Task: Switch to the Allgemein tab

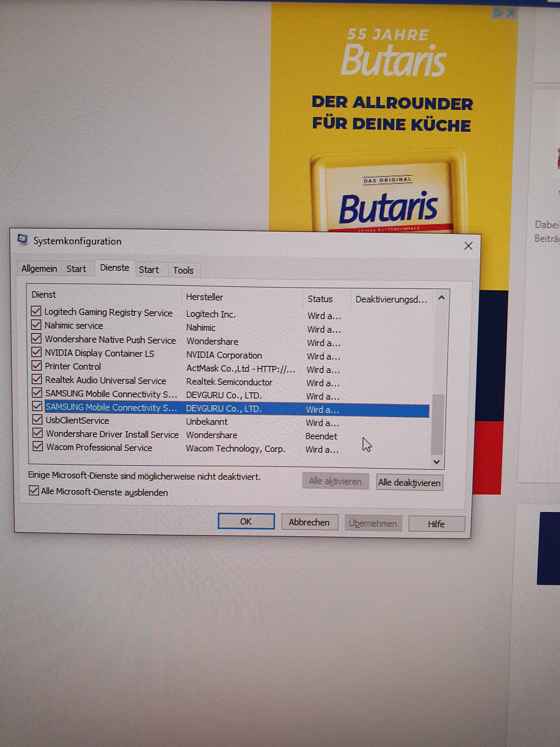Action: tap(39, 269)
